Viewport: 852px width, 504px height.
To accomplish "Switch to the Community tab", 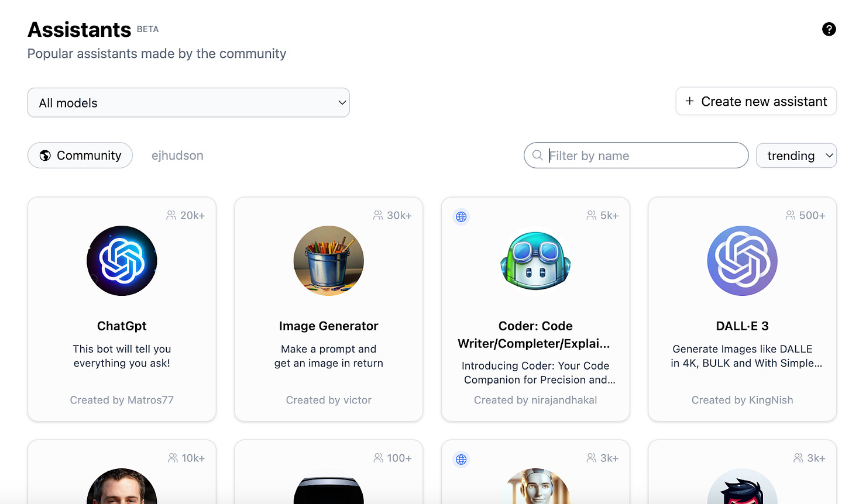I will coord(80,155).
